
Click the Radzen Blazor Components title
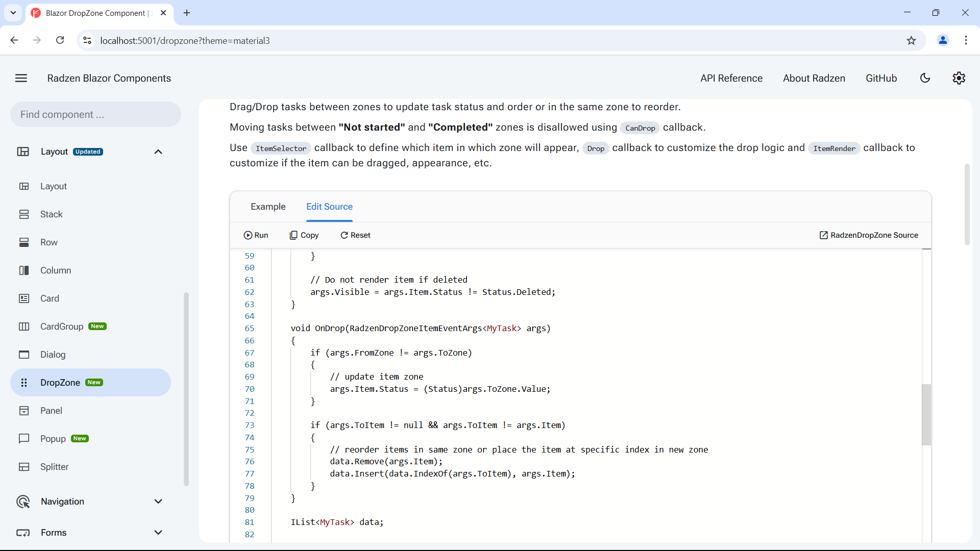[x=109, y=78]
